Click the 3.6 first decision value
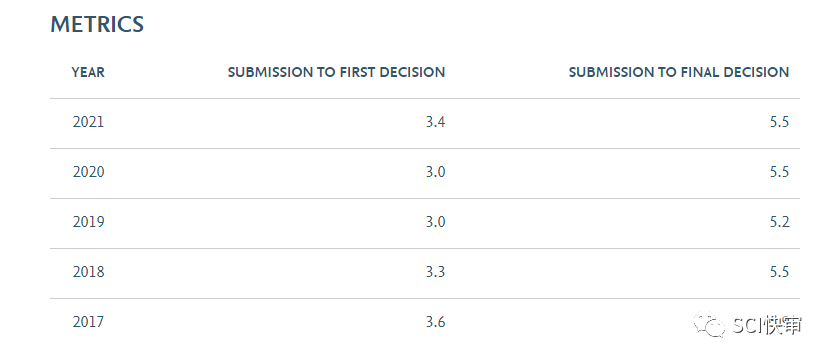The image size is (829, 361). [x=436, y=321]
